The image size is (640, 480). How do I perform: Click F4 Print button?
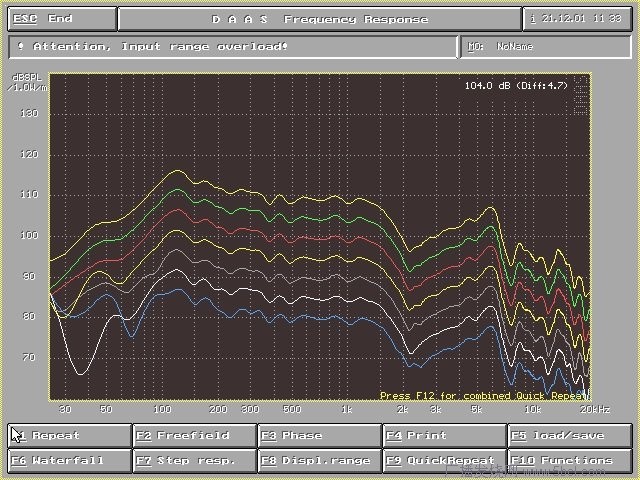point(444,436)
